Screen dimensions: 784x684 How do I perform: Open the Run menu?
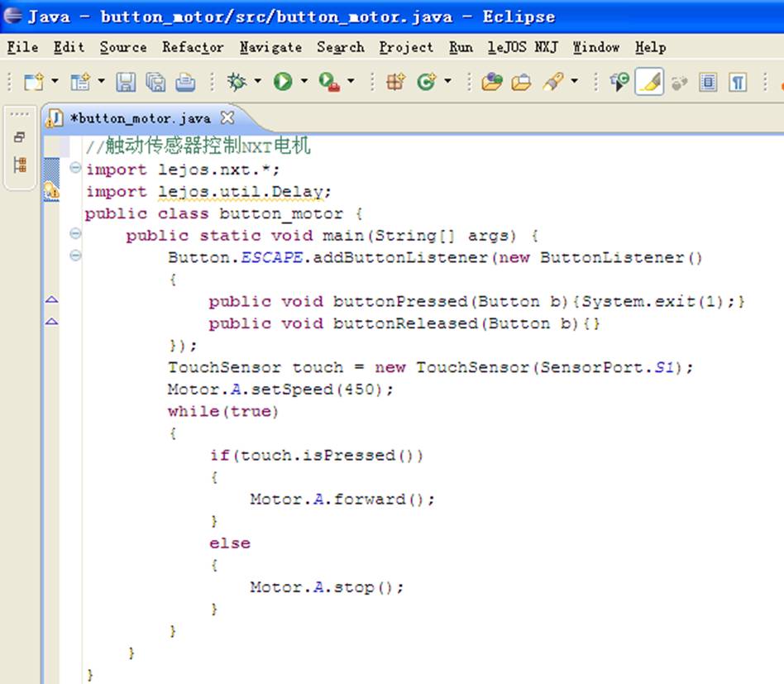[x=461, y=47]
